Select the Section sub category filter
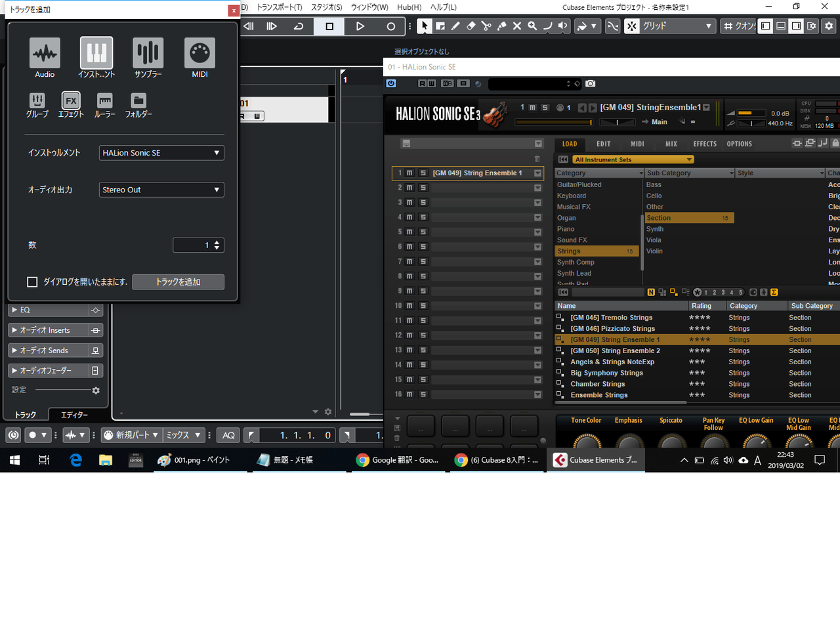Image resolution: width=840 pixels, height=636 pixels. pos(689,218)
